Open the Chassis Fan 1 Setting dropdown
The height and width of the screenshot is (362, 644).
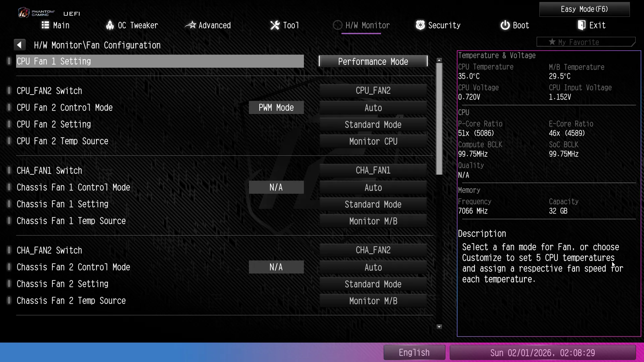coord(373,204)
